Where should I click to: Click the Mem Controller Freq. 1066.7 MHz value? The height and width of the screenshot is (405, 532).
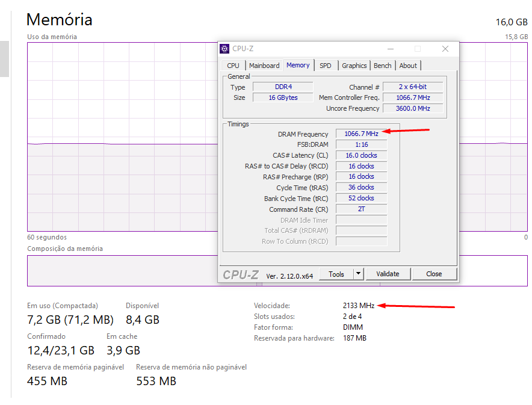pos(413,97)
